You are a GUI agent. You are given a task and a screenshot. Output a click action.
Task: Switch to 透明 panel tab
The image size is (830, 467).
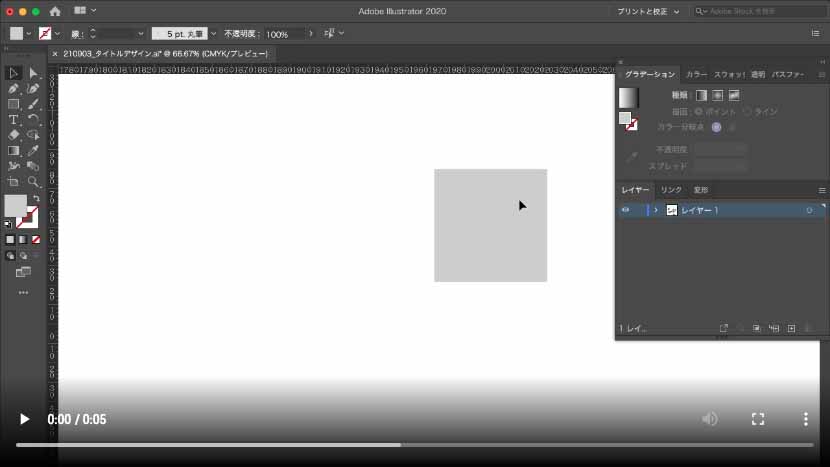click(x=758, y=75)
